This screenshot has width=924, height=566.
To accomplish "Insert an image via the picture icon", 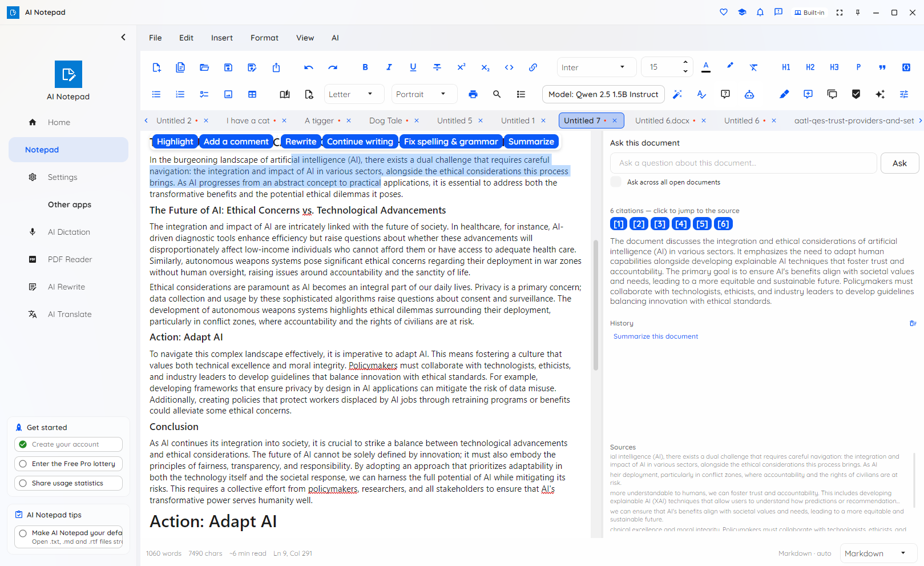I will (228, 94).
